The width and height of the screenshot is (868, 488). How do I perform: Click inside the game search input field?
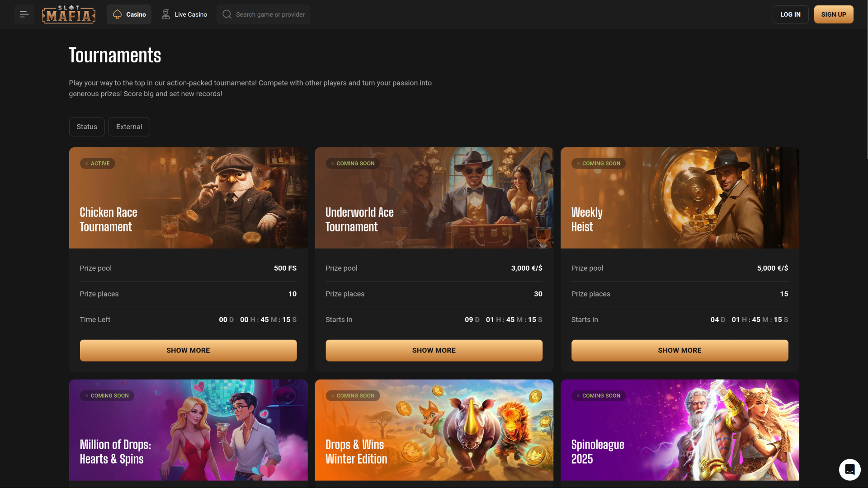tap(267, 14)
